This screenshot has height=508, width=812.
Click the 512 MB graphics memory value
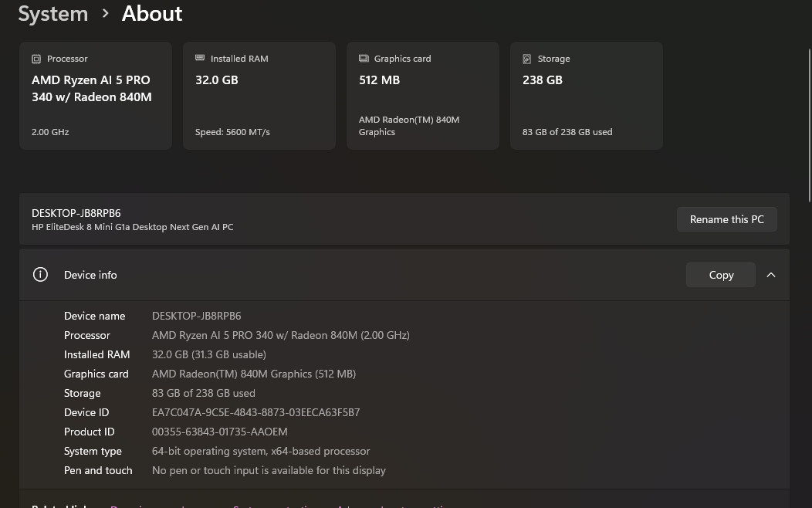click(379, 80)
